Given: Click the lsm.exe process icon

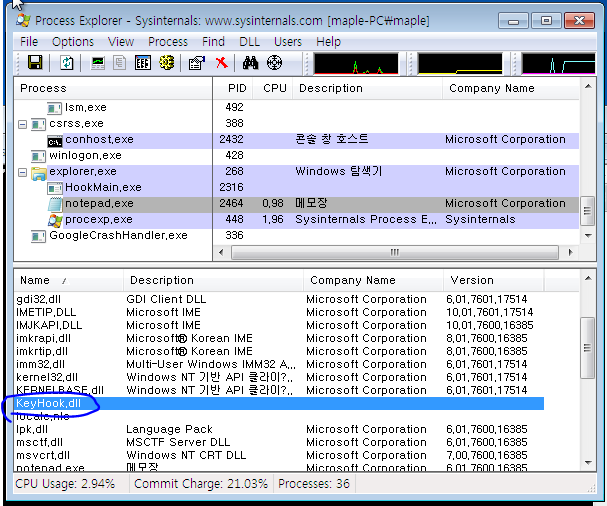Looking at the screenshot, I should (x=54, y=108).
